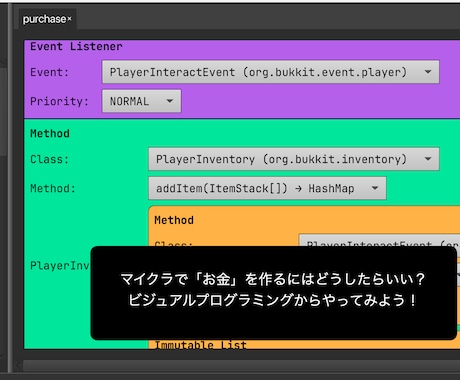Click the orange Method block title

click(174, 220)
